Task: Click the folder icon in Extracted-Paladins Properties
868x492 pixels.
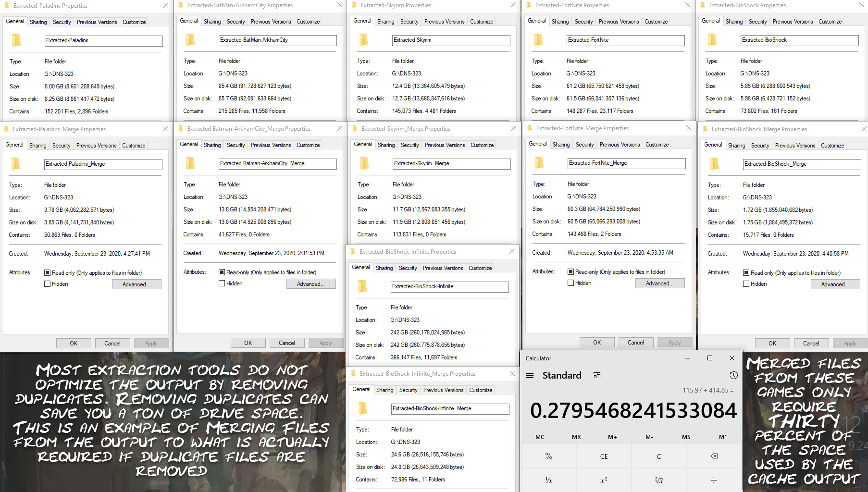Action: 17,40
